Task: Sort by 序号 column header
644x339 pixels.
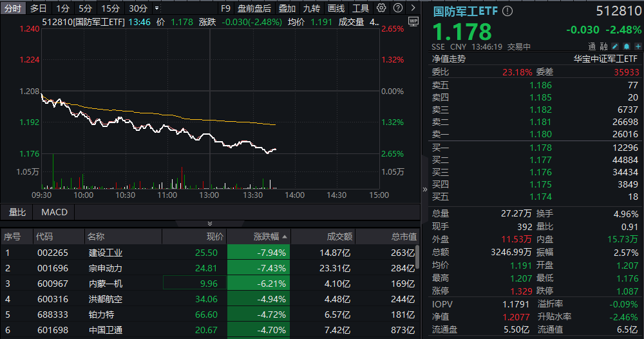Action: 12,237
